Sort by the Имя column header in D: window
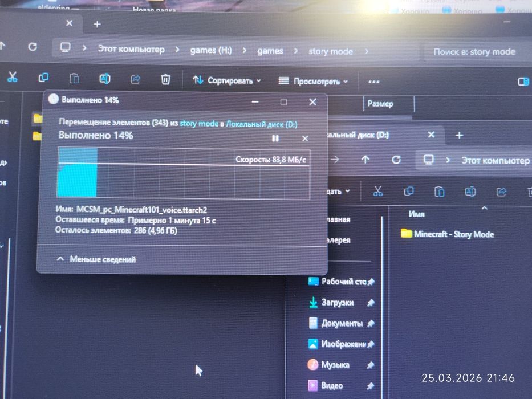This screenshot has height=399, width=532. click(417, 214)
